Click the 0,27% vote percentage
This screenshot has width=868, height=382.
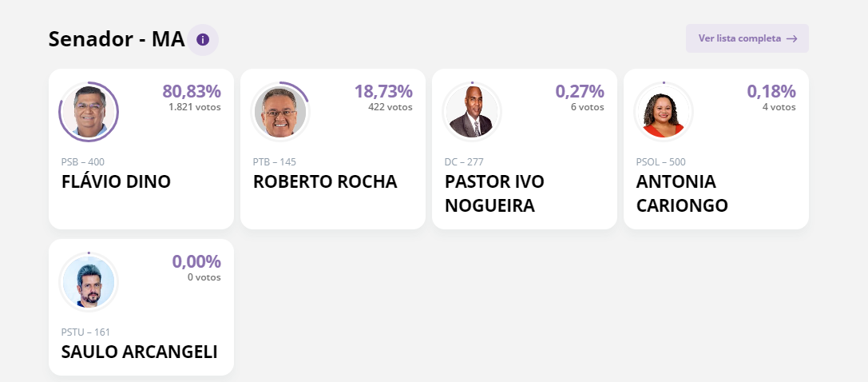(580, 91)
